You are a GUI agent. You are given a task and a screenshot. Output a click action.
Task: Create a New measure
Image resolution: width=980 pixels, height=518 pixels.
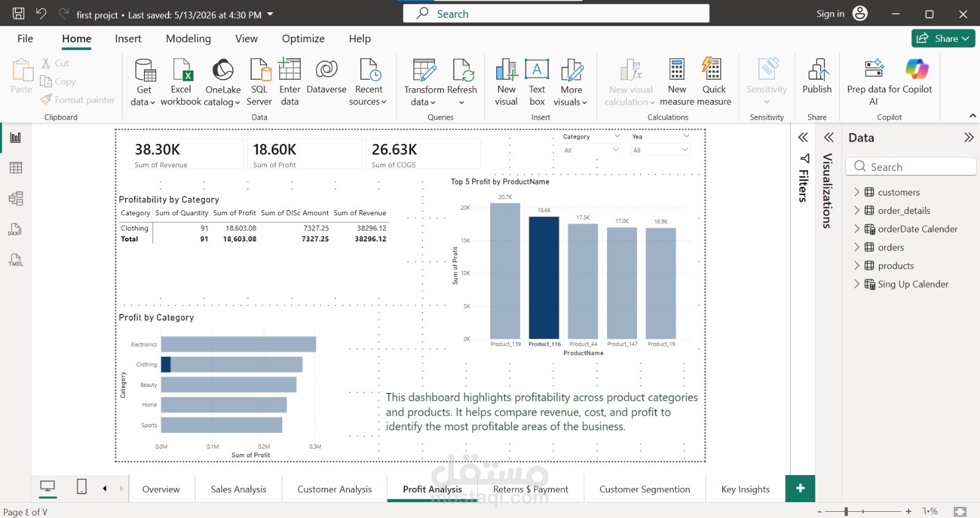(677, 83)
